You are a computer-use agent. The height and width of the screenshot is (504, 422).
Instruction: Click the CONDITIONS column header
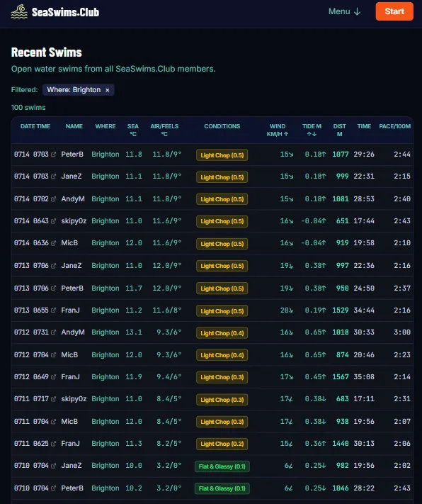click(x=222, y=126)
